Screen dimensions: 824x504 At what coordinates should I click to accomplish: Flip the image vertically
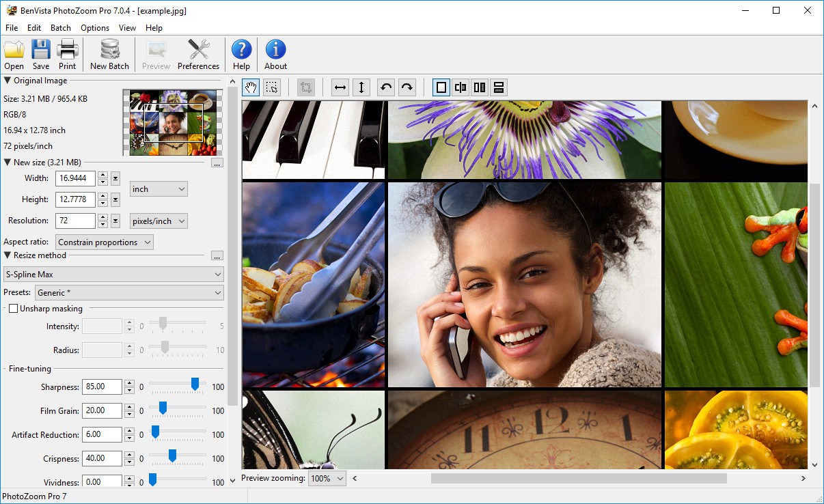click(361, 87)
